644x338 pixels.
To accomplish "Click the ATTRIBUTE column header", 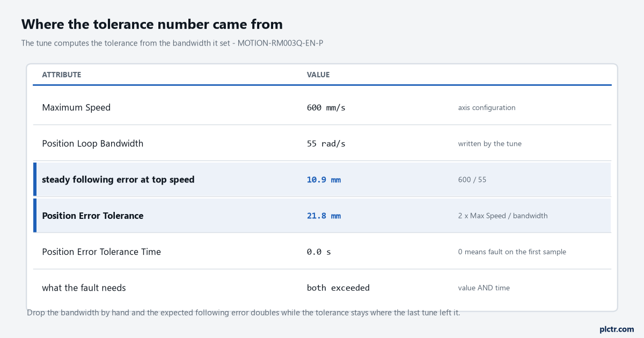I will coord(61,75).
